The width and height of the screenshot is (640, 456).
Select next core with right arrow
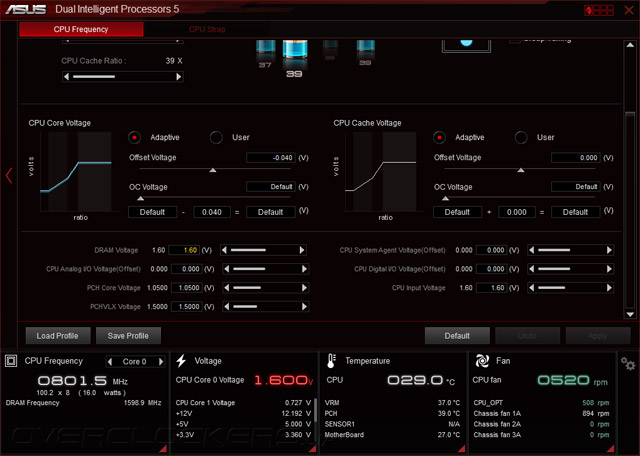pos(161,361)
